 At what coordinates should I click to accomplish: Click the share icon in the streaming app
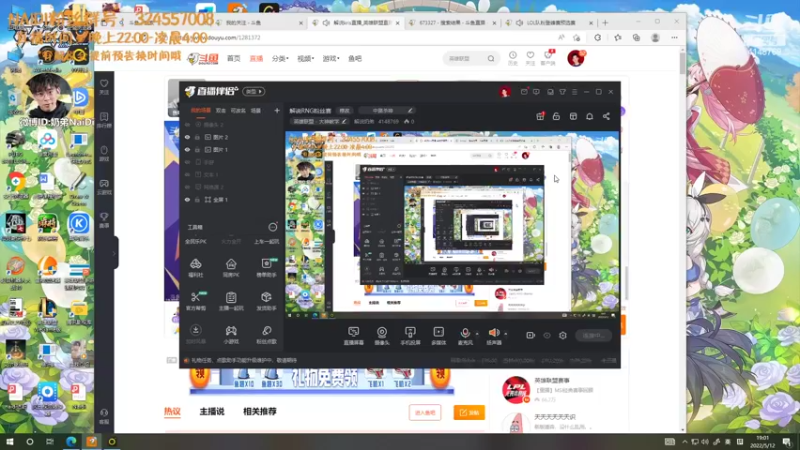pos(606,116)
